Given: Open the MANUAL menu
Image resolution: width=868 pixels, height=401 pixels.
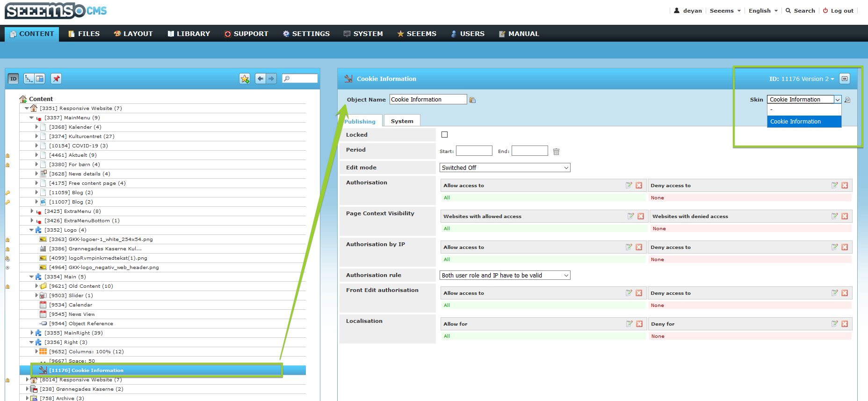Looking at the screenshot, I should click(x=519, y=34).
